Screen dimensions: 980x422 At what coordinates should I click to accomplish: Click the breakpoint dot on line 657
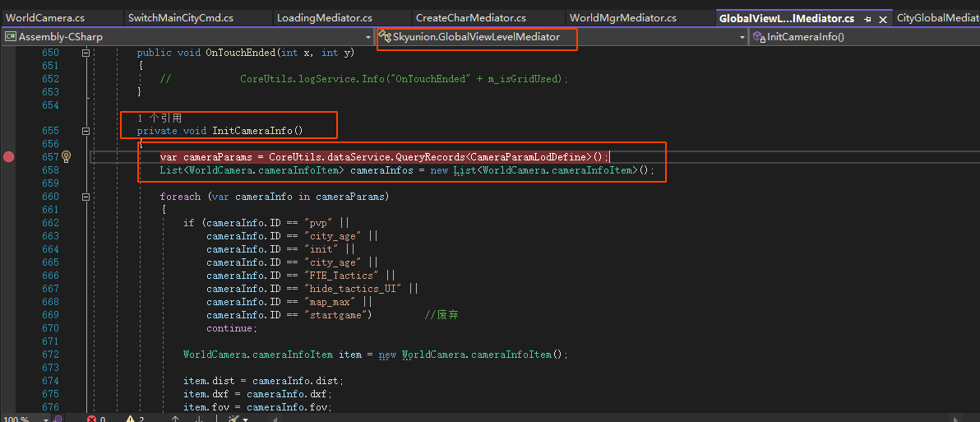(x=9, y=157)
